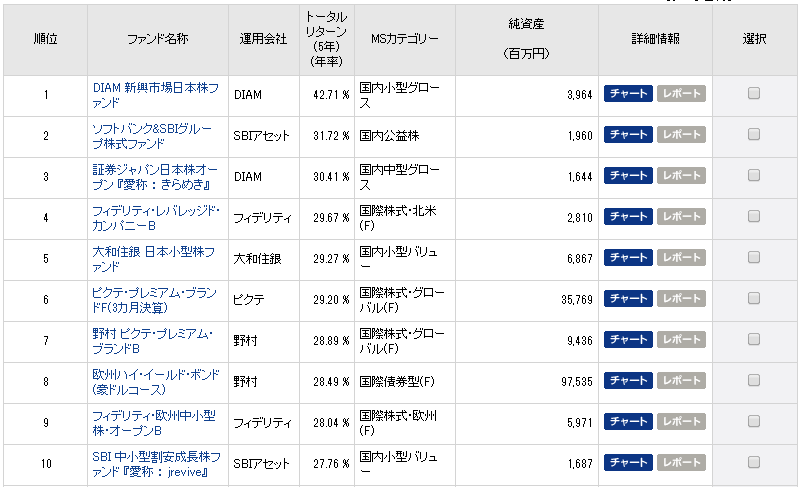
Task: Open the チャート for フィデリティ・レバレッジド・カンパニーB
Action: click(x=628, y=217)
